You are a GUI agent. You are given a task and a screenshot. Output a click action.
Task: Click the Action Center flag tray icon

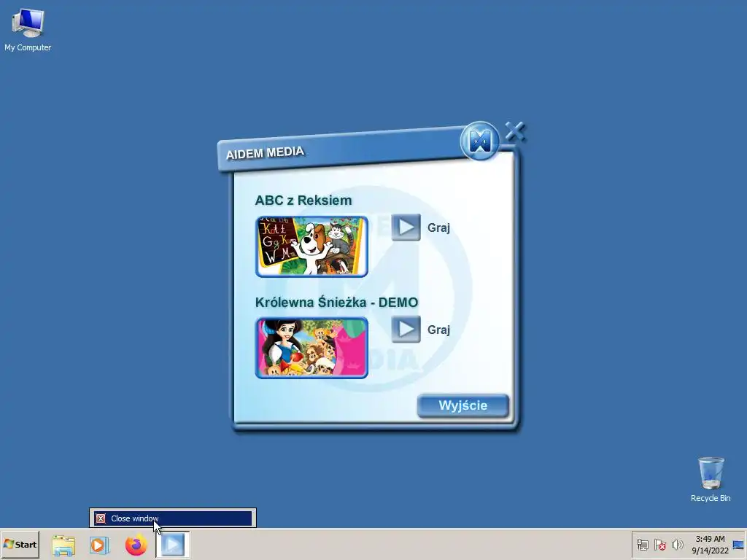click(659, 544)
